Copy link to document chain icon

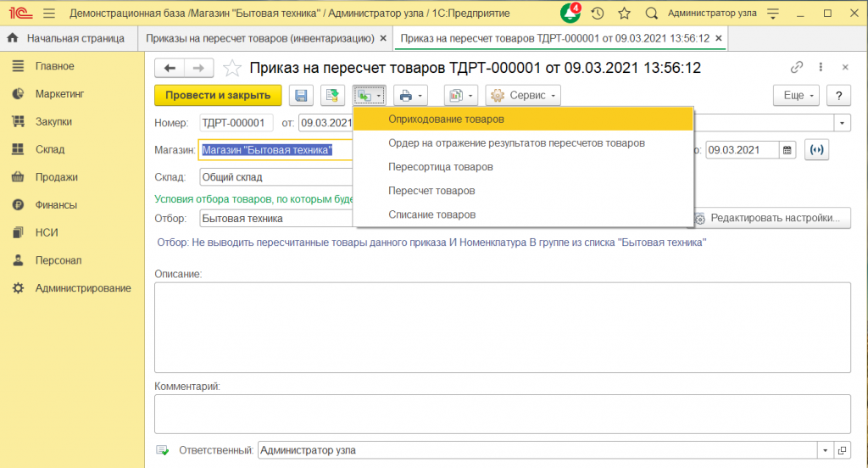click(x=797, y=67)
